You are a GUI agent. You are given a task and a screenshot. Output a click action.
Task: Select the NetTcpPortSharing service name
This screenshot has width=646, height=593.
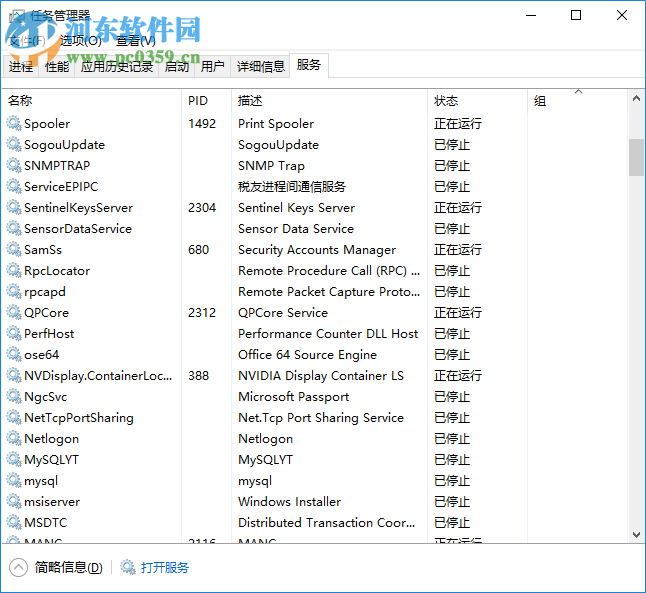click(x=79, y=418)
